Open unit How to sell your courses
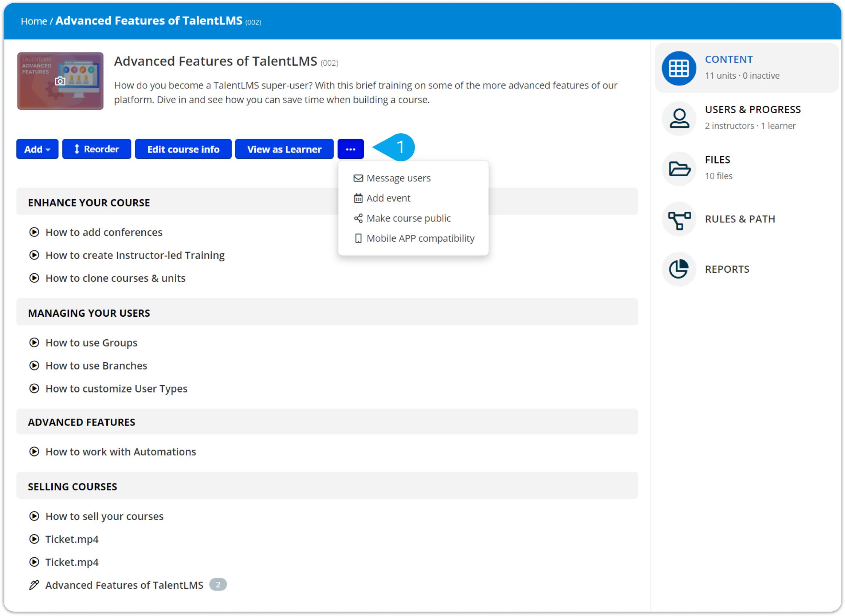This screenshot has width=845, height=616. coord(105,517)
